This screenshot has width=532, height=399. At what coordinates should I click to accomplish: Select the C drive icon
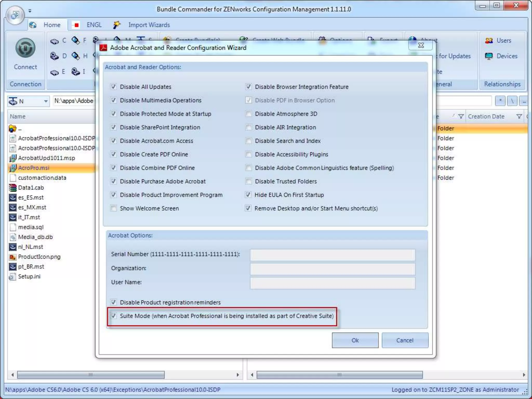click(54, 41)
